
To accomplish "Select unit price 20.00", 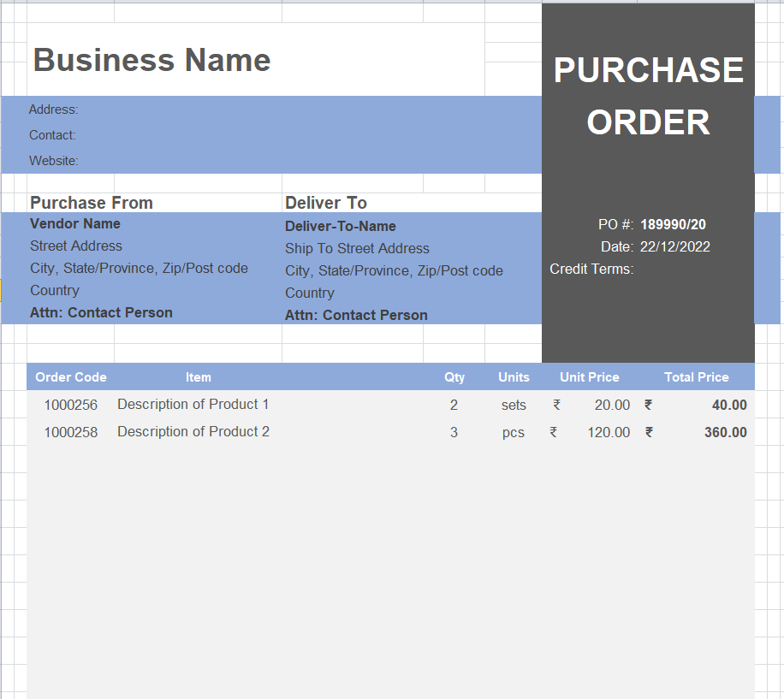I will point(612,405).
